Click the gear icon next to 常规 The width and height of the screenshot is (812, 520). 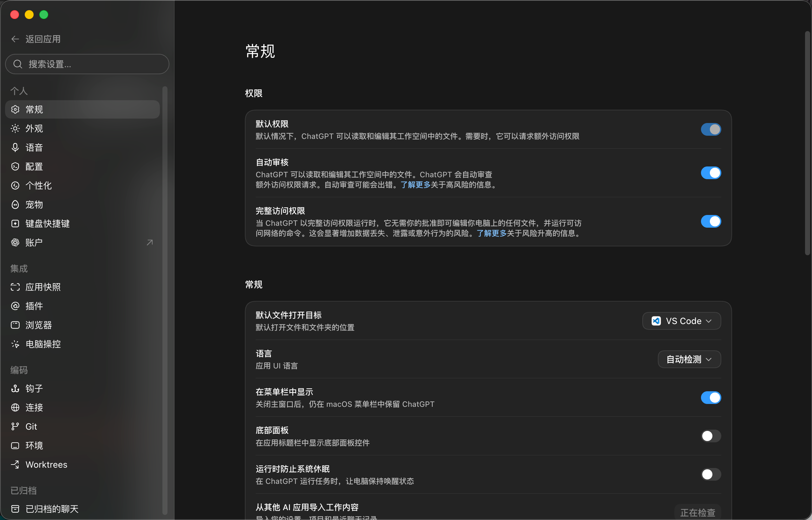[15, 109]
